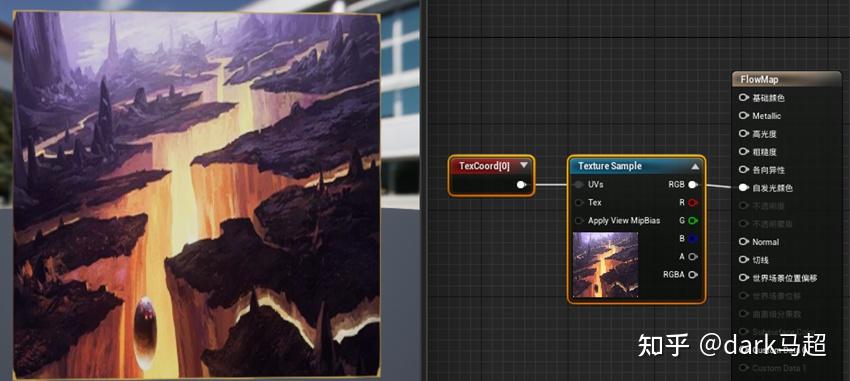Click the blue B channel output pin
850x381 pixels.
692,238
